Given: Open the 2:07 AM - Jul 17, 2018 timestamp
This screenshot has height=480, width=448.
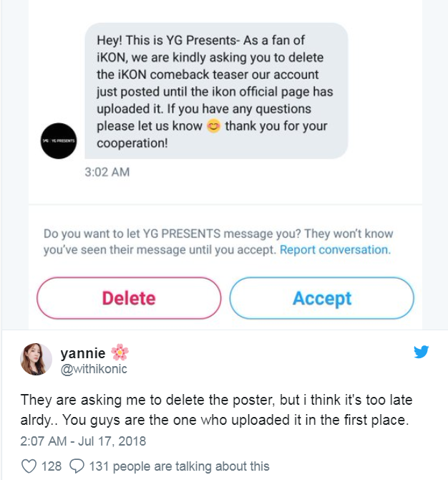Looking at the screenshot, I should click(82, 441).
